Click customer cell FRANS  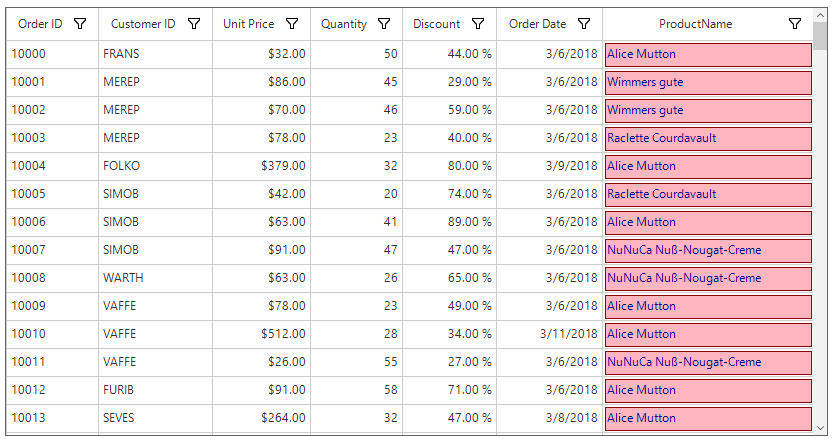pyautogui.click(x=155, y=54)
